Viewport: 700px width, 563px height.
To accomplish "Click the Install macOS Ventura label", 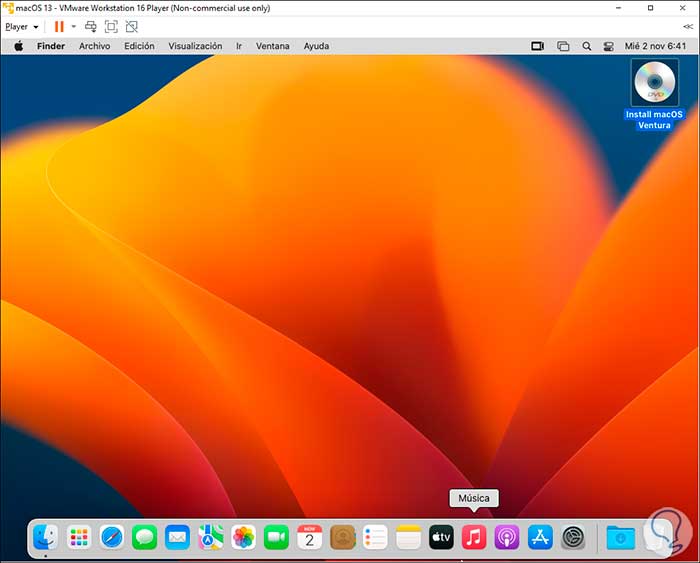I will coord(654,120).
